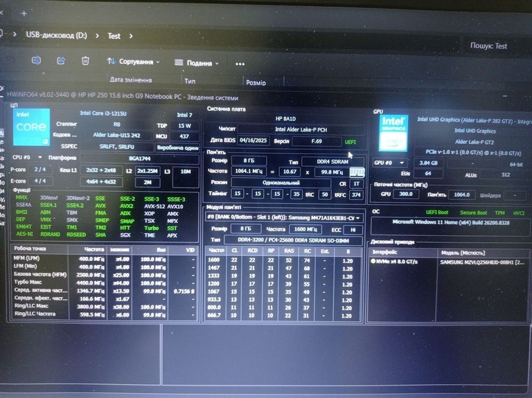532x398 pixels.
Task: Click the DDR4 SDRAM memory type field
Action: click(332, 162)
